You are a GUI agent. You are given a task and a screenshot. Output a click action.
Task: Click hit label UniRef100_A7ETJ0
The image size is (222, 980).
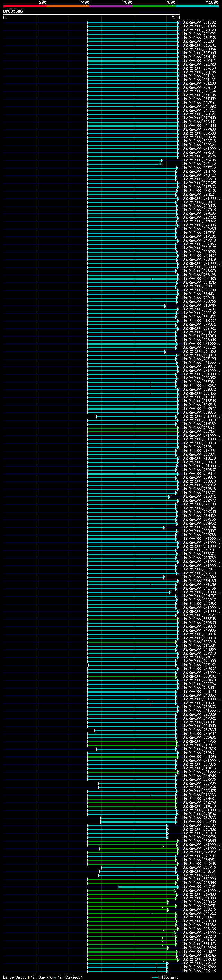coord(199,168)
